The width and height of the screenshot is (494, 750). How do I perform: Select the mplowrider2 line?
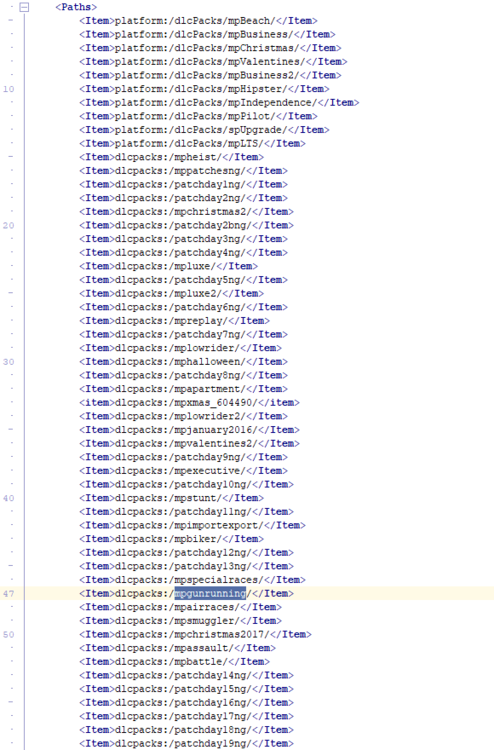[184, 416]
